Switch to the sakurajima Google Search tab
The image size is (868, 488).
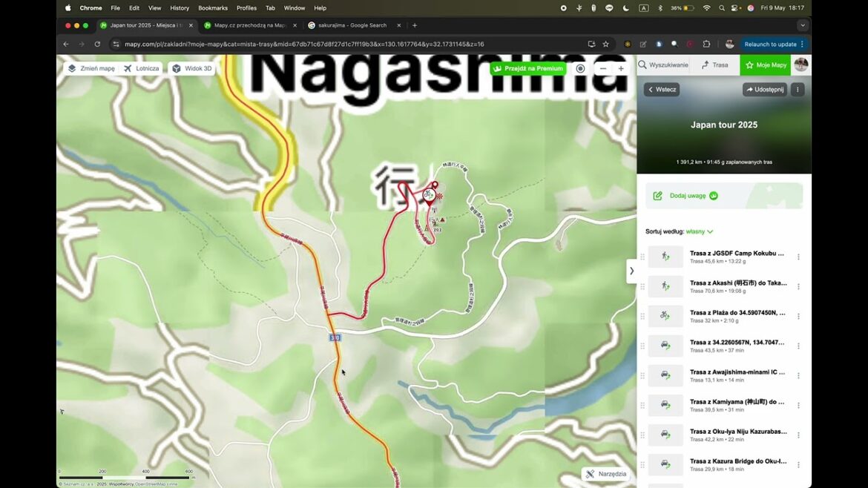pyautogui.click(x=349, y=24)
